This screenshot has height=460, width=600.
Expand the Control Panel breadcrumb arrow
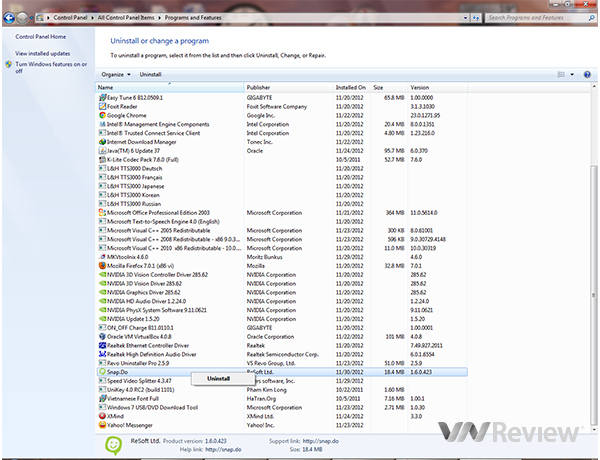(x=92, y=18)
